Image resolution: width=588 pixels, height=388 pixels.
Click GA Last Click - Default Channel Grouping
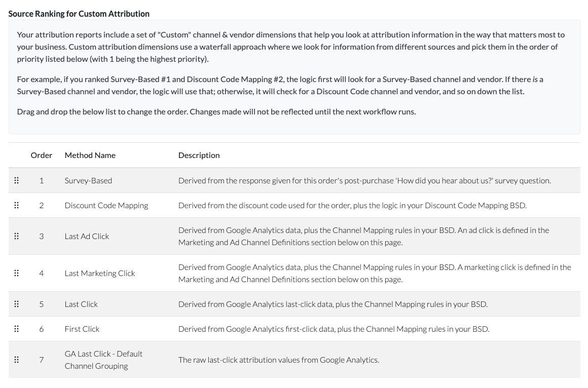tap(103, 360)
